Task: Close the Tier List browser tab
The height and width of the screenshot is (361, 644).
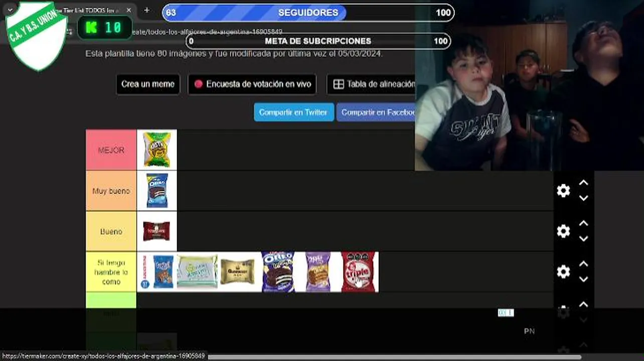Action: click(129, 10)
